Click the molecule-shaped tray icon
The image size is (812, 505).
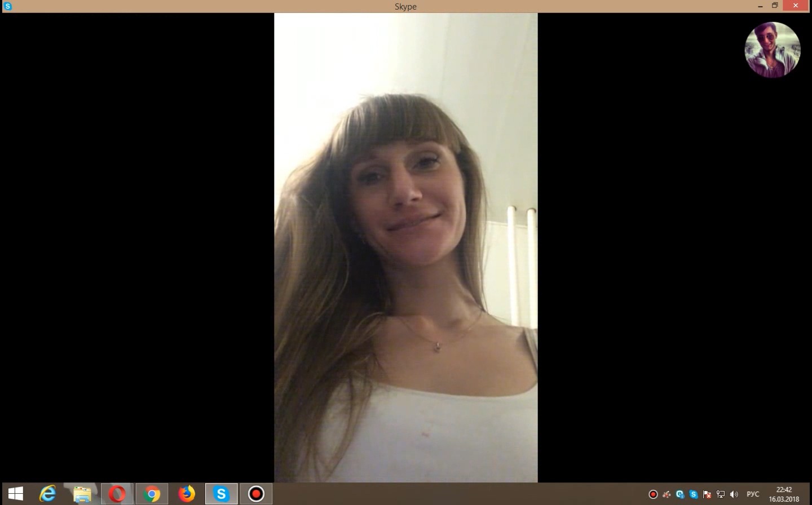667,494
